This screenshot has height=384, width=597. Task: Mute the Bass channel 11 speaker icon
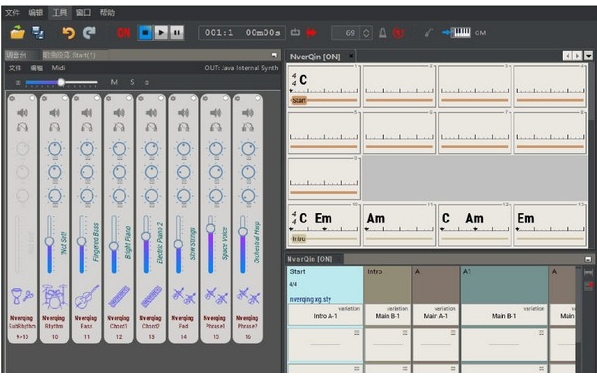[x=87, y=113]
